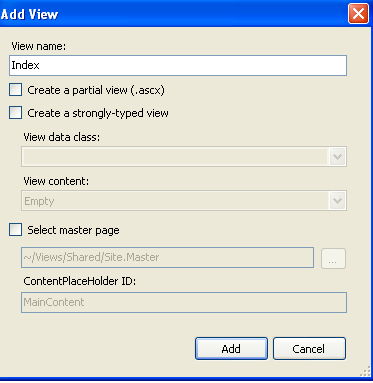Click the 'Create a partial view (.ascx)' label
Screen dimensions: 373x383
96,90
